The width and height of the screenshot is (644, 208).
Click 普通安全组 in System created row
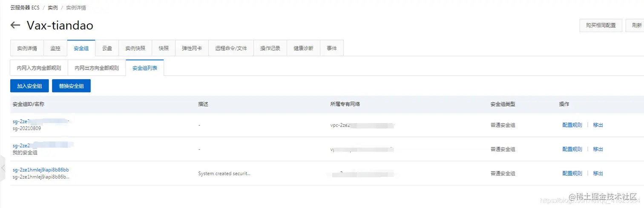(503, 173)
